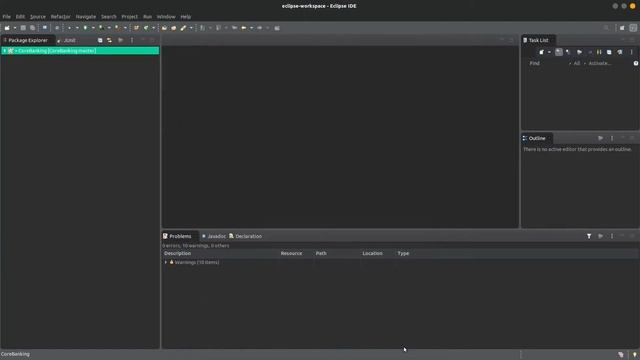The width and height of the screenshot is (640, 360).
Task: Select the CoreBanking project row
Action: click(80, 51)
